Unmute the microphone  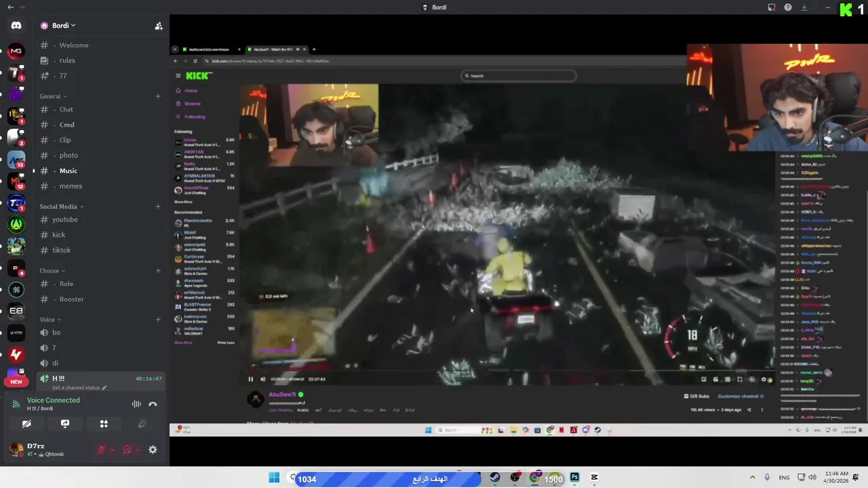[x=101, y=449]
